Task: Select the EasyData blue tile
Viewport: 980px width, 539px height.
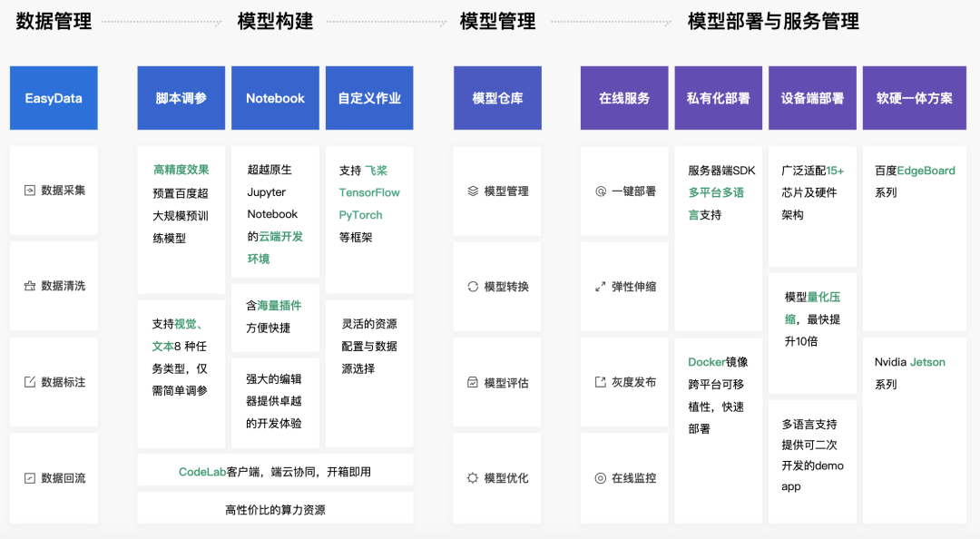Action: [x=54, y=98]
